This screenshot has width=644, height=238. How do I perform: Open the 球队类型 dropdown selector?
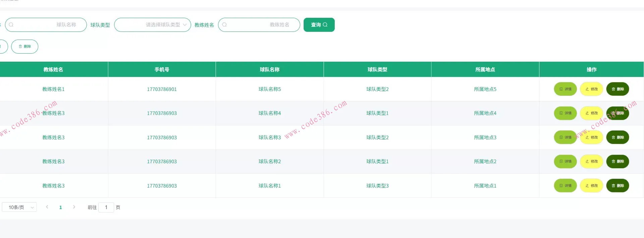[153, 25]
